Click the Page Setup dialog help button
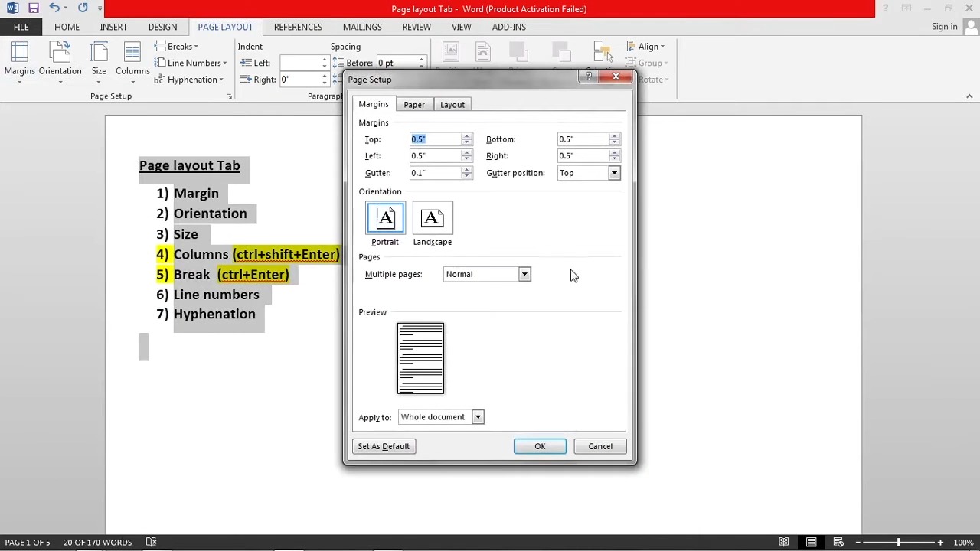Image resolution: width=980 pixels, height=551 pixels. 589,77
